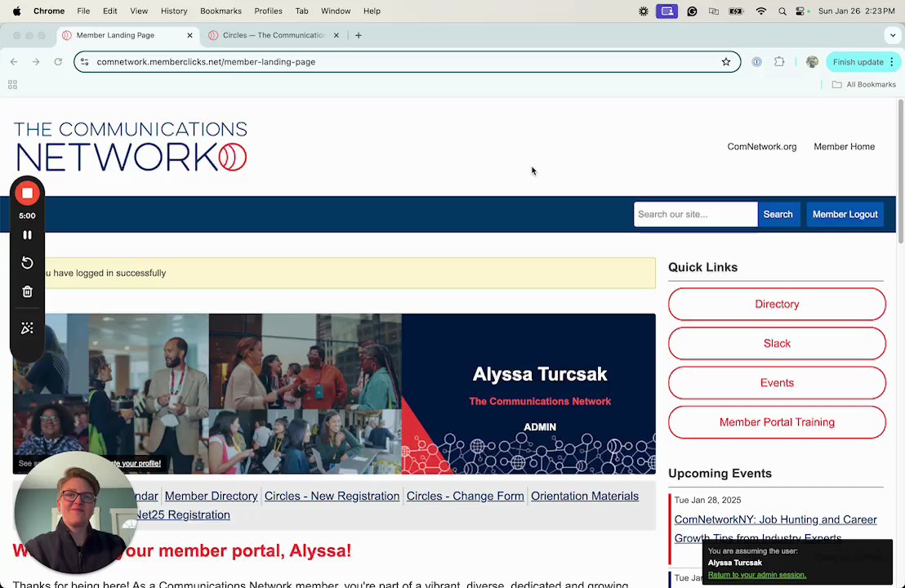This screenshot has height=588, width=905.
Task: Go forward with browser forward arrow
Action: click(36, 62)
